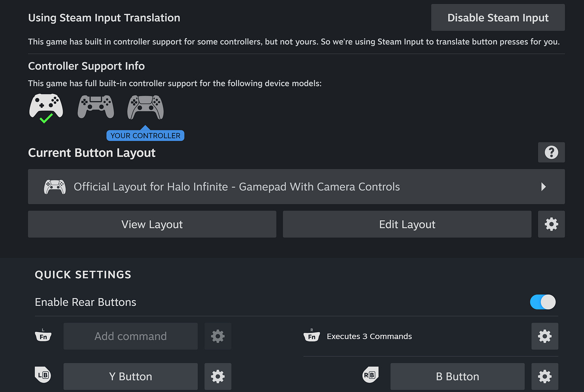Select the Xbox controller icon with green checkmark
Image resolution: width=584 pixels, height=392 pixels.
click(46, 106)
